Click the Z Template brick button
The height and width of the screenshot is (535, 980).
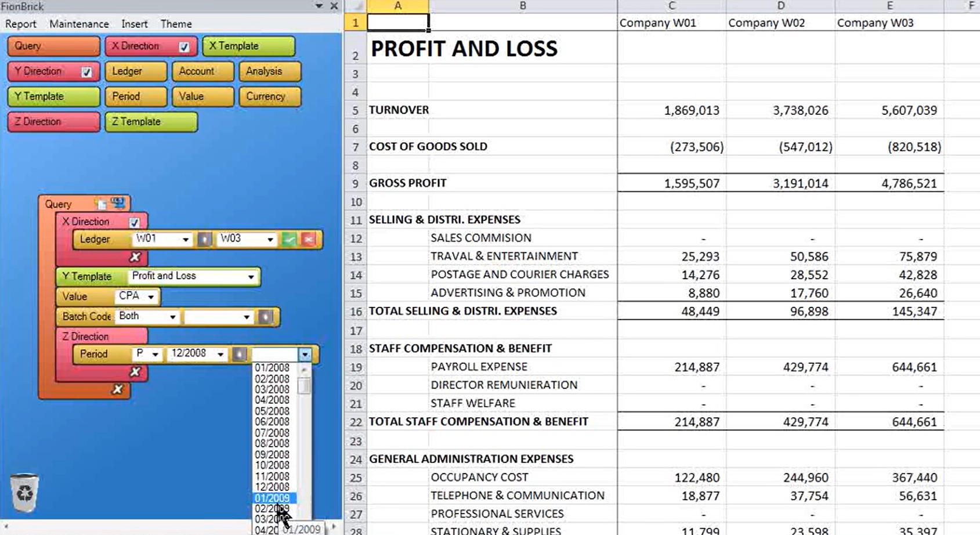(151, 121)
